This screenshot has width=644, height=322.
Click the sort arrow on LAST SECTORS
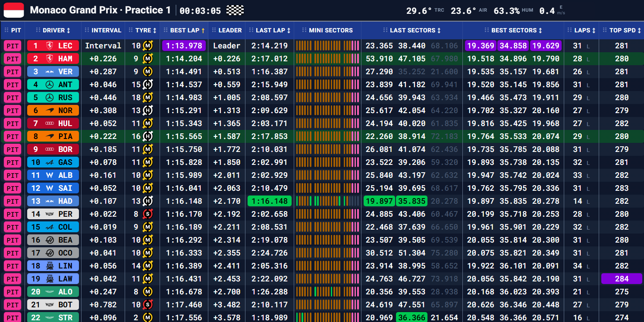[439, 31]
